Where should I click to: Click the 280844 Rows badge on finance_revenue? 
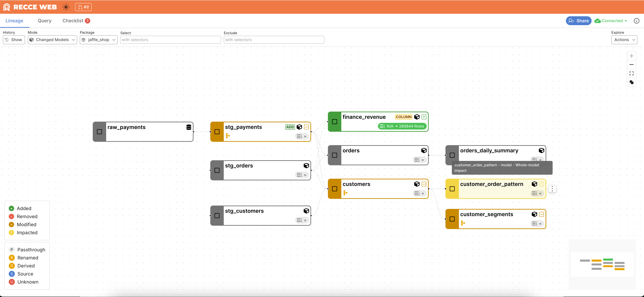[402, 126]
